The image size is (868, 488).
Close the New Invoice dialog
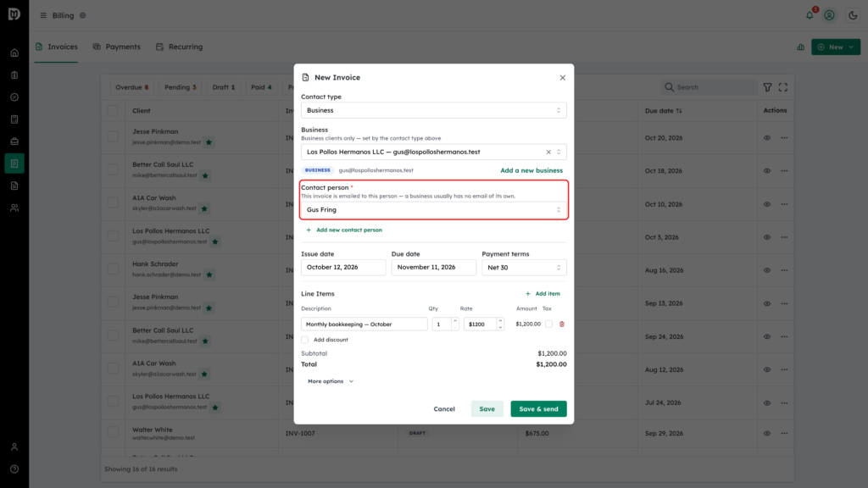(563, 77)
